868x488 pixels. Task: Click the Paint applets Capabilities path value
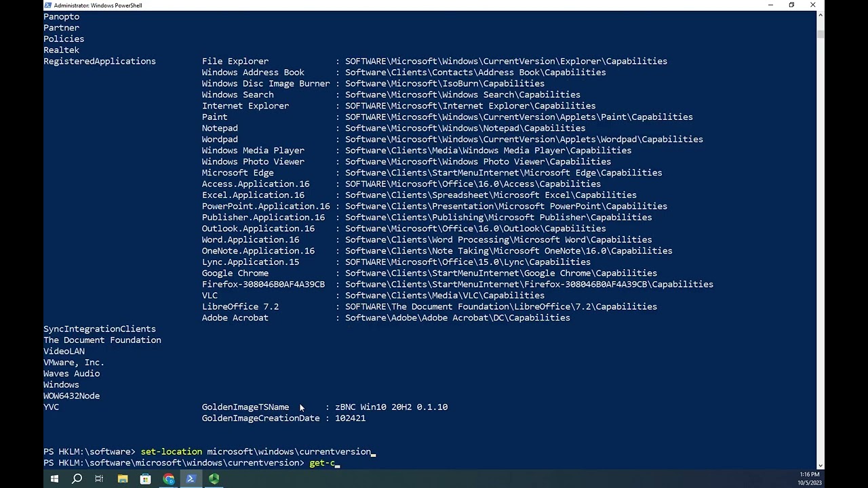point(519,117)
